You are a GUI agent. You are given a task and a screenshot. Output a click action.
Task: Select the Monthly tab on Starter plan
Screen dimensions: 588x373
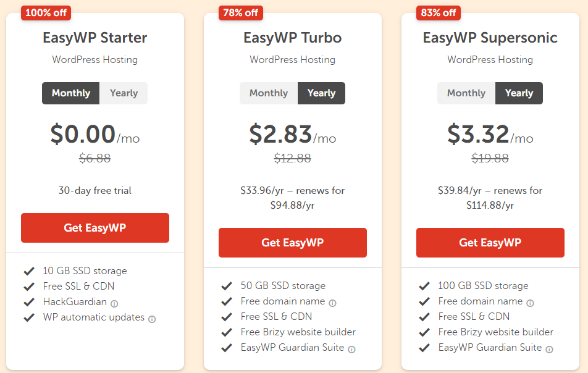(x=70, y=93)
